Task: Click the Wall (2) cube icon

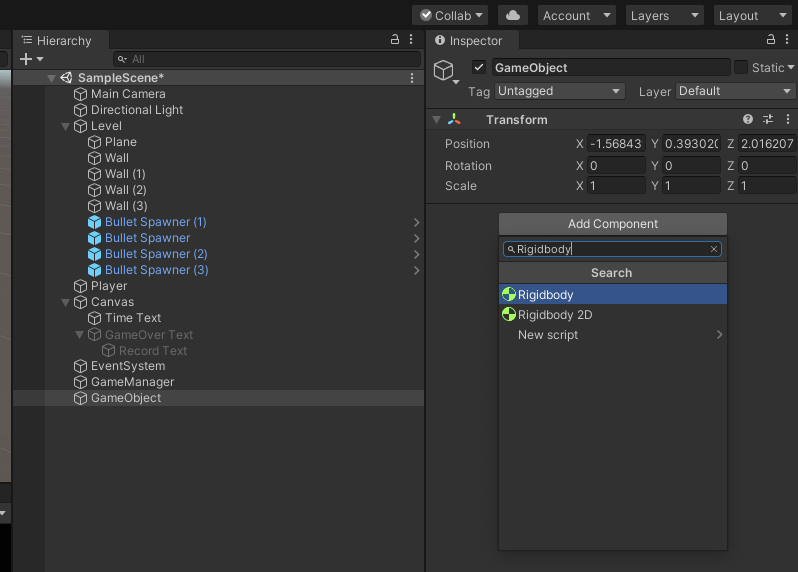Action: 95,190
